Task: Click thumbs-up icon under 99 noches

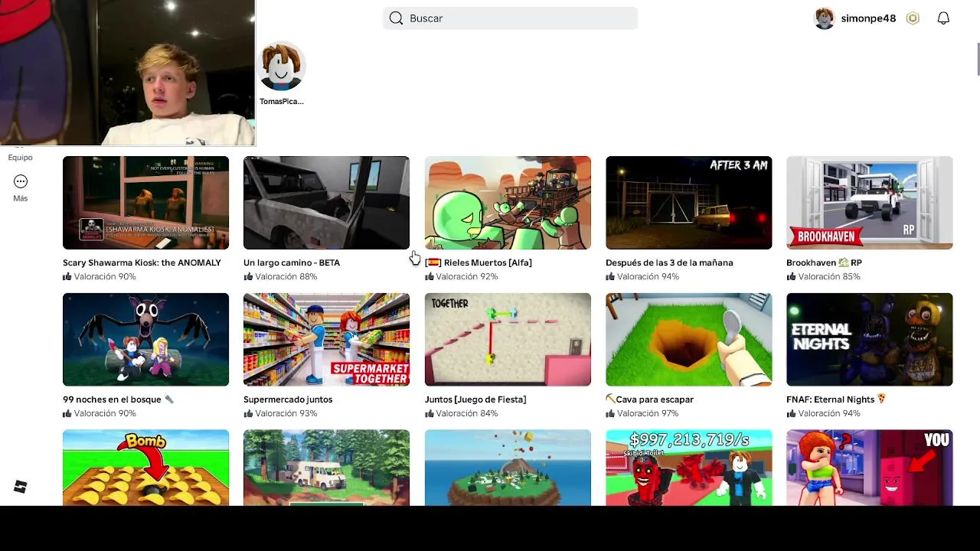Action: click(67, 413)
